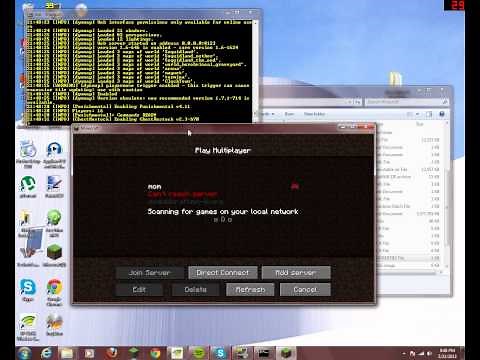Screen dimensions: 480x360
Task: Cancel out of Play Multiplayer screen
Action: click(305, 290)
